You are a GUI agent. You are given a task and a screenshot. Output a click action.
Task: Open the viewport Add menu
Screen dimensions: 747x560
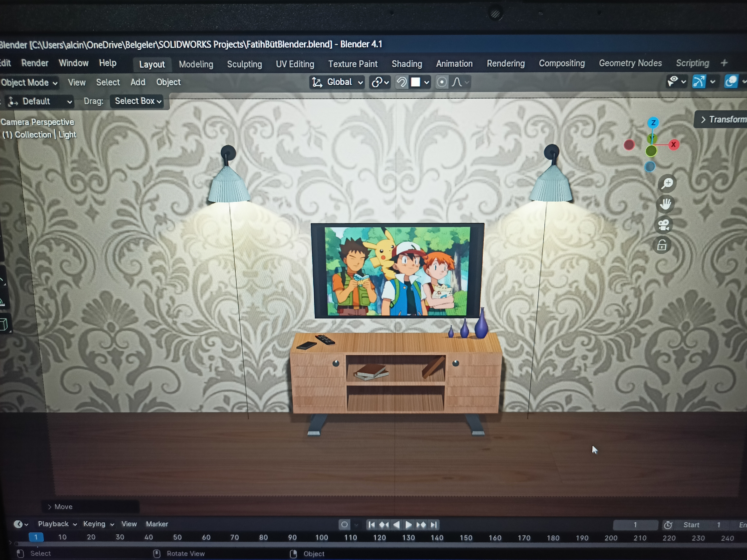pos(138,82)
